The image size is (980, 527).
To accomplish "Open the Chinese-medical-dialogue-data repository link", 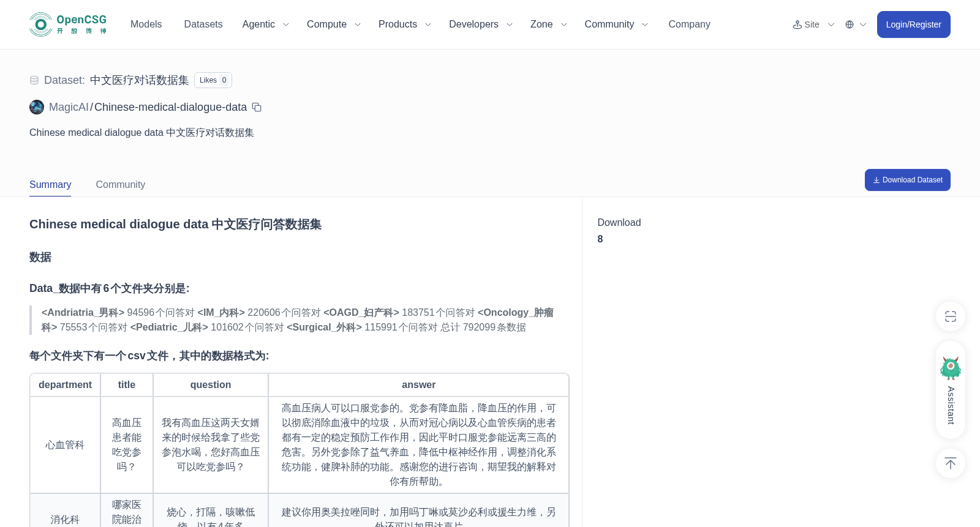I will [170, 107].
